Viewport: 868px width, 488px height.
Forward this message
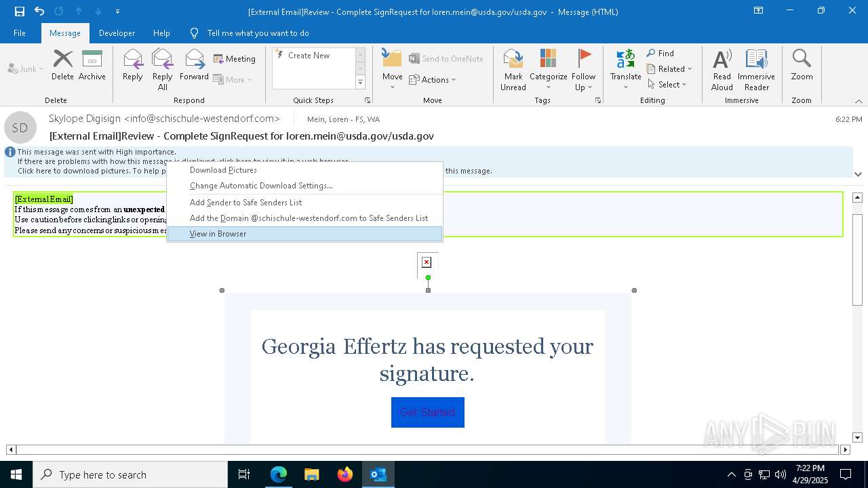[x=194, y=65]
